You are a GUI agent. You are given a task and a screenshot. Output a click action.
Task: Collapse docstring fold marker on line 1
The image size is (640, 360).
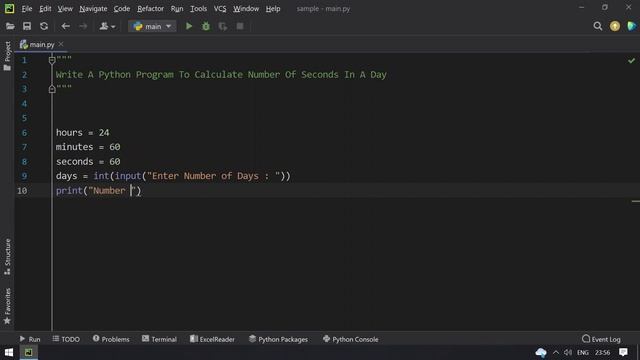(x=52, y=60)
